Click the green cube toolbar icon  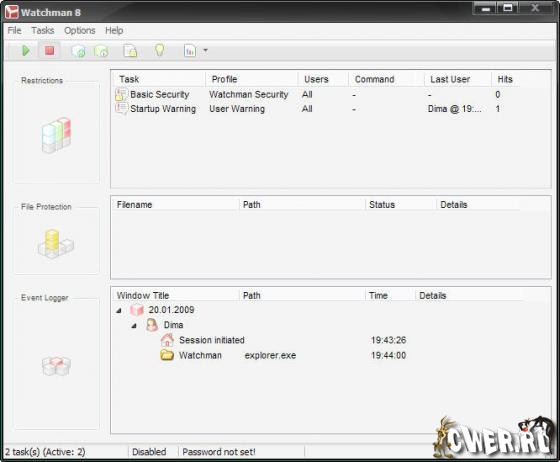101,51
